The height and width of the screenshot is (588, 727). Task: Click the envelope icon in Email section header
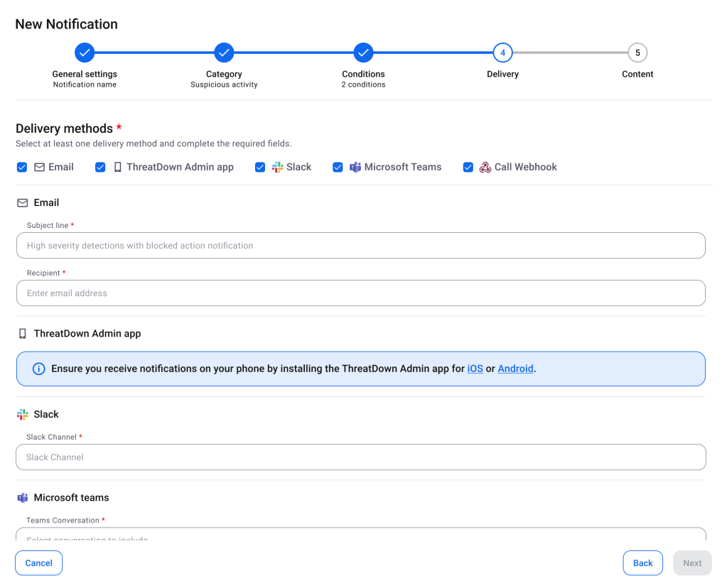click(23, 203)
